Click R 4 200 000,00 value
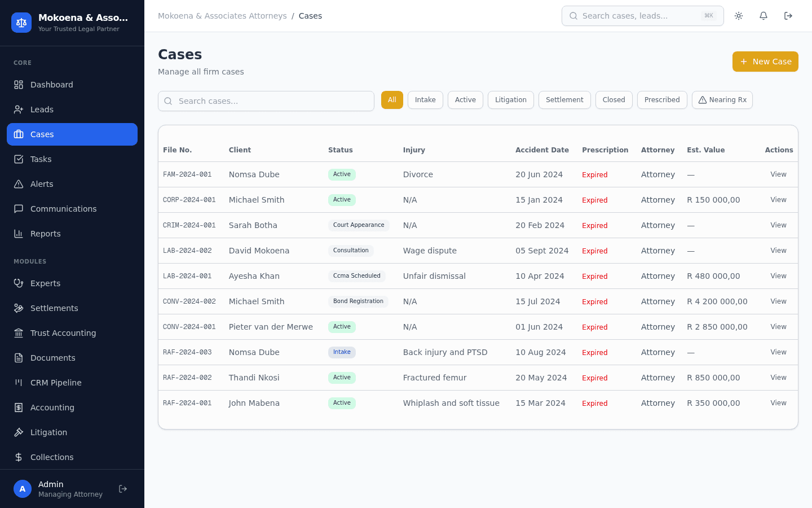The height and width of the screenshot is (508, 812). (717, 301)
